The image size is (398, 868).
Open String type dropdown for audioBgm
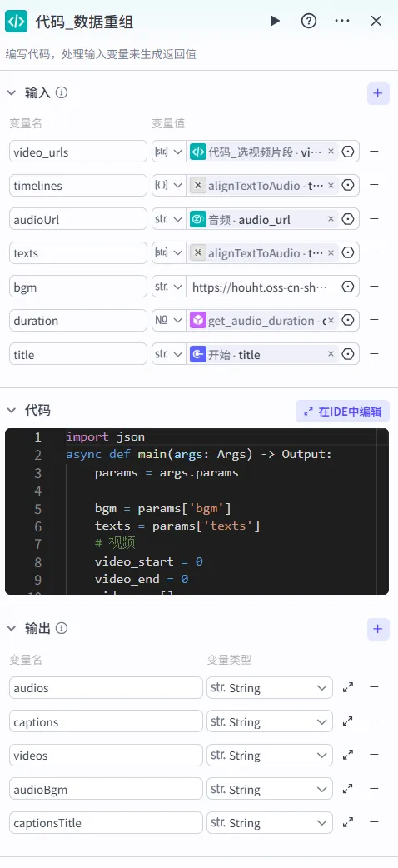270,789
